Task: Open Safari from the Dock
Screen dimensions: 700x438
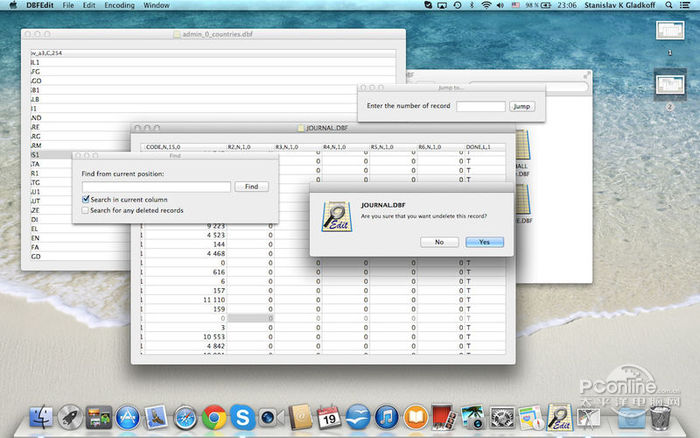Action: click(x=185, y=417)
